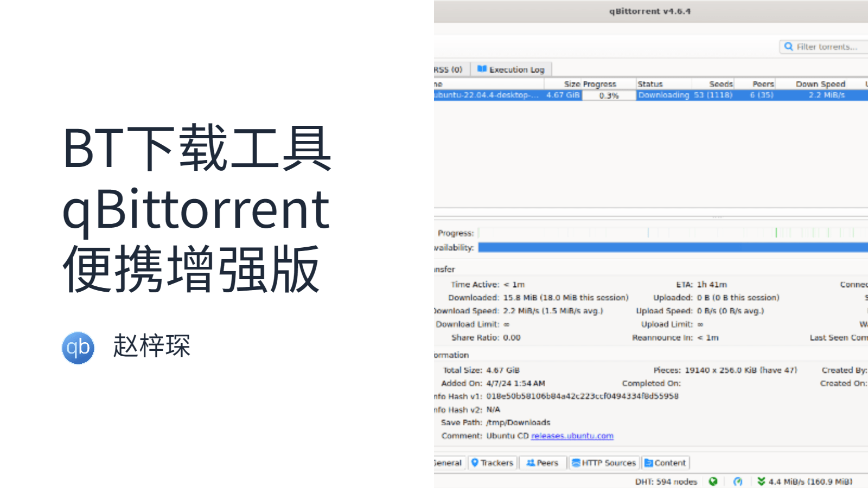The height and width of the screenshot is (488, 868).
Task: Select the ubuntu-22.04.4-desktop torrent row
Action: 651,95
